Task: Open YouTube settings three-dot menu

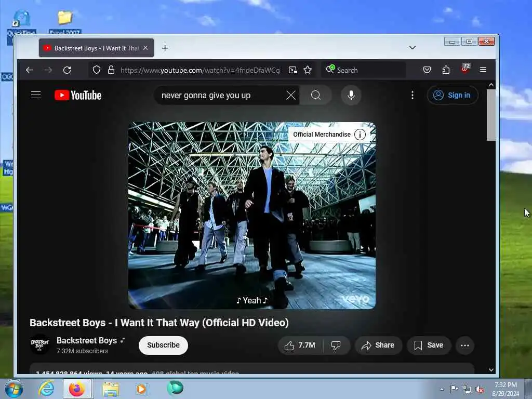Action: [x=412, y=96]
